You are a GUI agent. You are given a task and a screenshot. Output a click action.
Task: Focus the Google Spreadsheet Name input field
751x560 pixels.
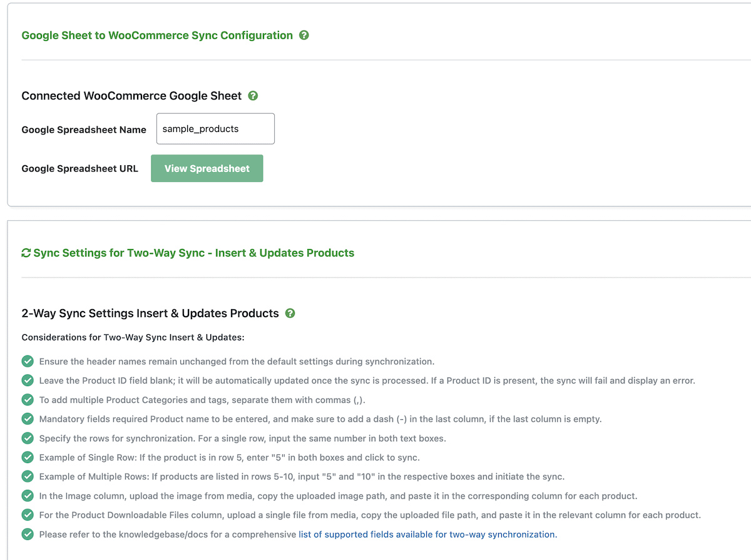tap(215, 129)
